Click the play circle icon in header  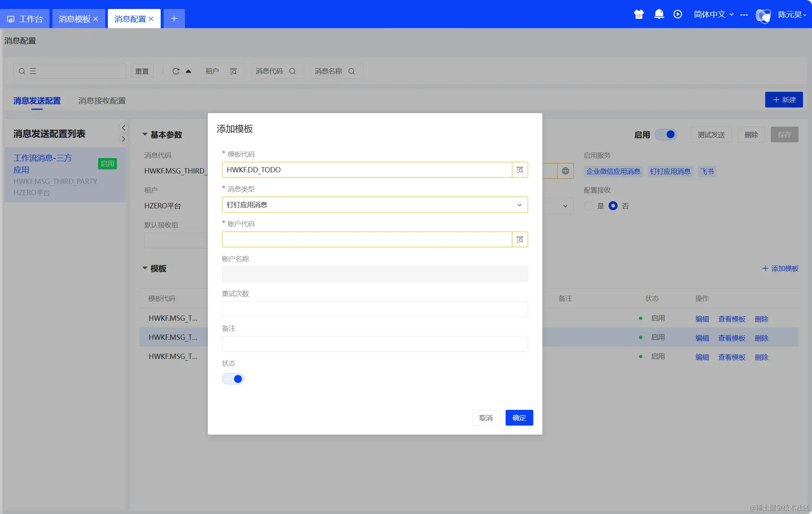point(678,15)
